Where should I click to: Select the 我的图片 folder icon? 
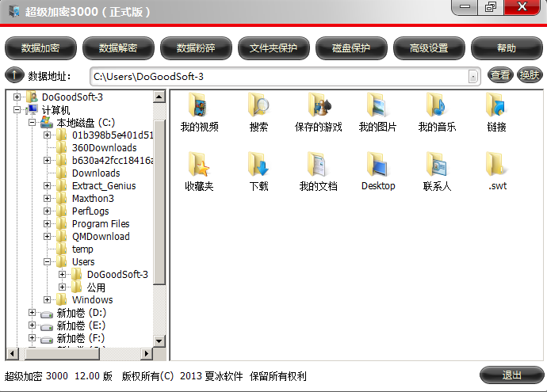coord(377,105)
